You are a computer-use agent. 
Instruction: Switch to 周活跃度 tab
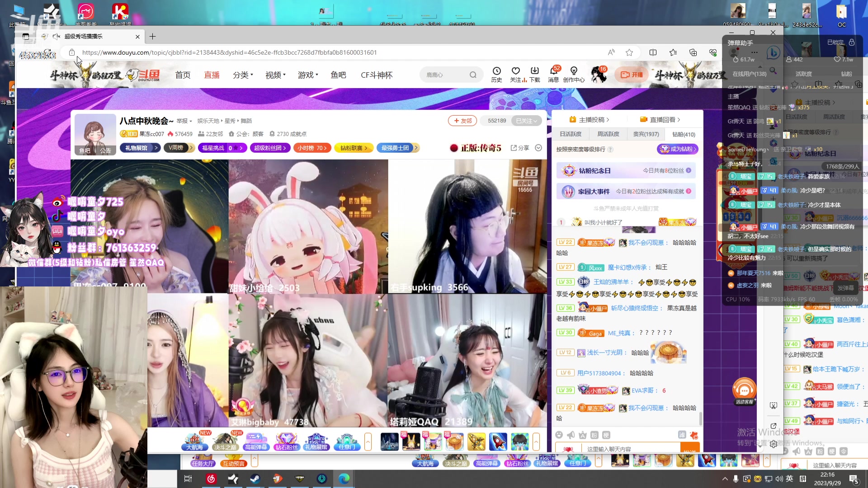(608, 134)
